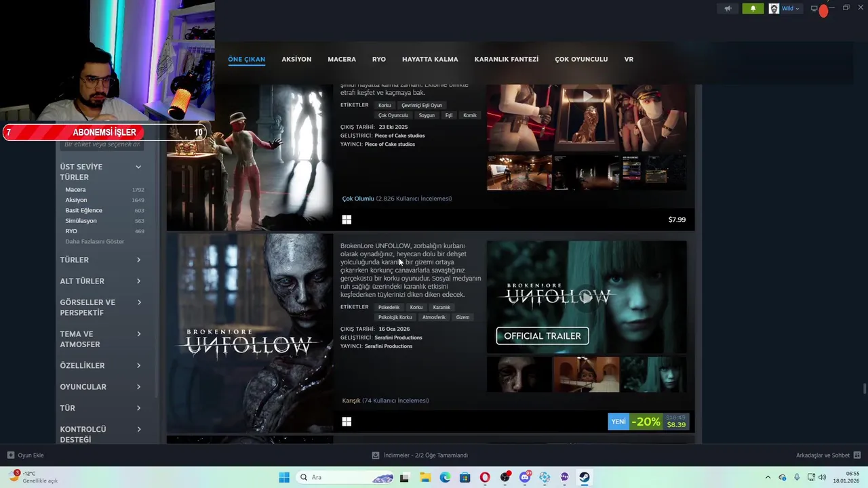Select the ÇOK OYUNCULU tab
The height and width of the screenshot is (488, 868).
(581, 60)
